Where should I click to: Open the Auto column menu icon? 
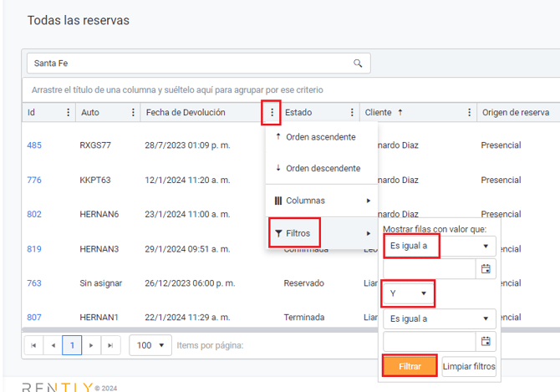133,113
